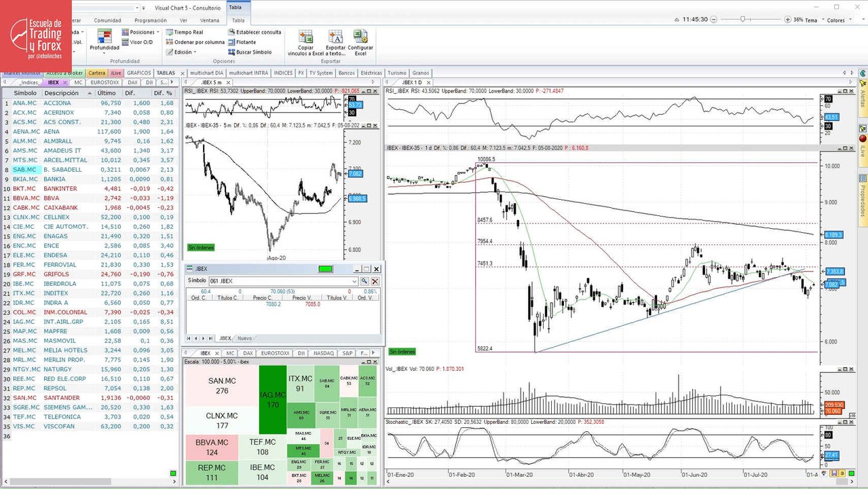
Task: Close the IBEX heatmap tab
Action: [x=216, y=353]
